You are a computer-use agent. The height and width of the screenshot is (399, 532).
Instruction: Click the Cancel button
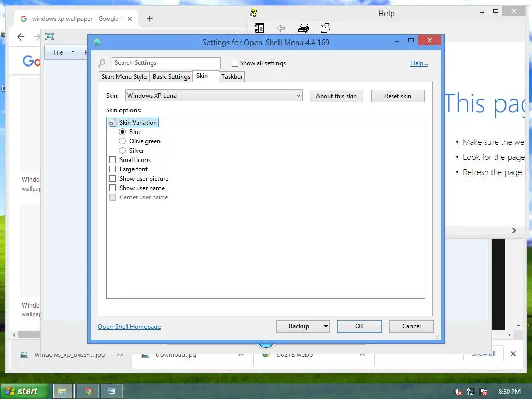[411, 326]
